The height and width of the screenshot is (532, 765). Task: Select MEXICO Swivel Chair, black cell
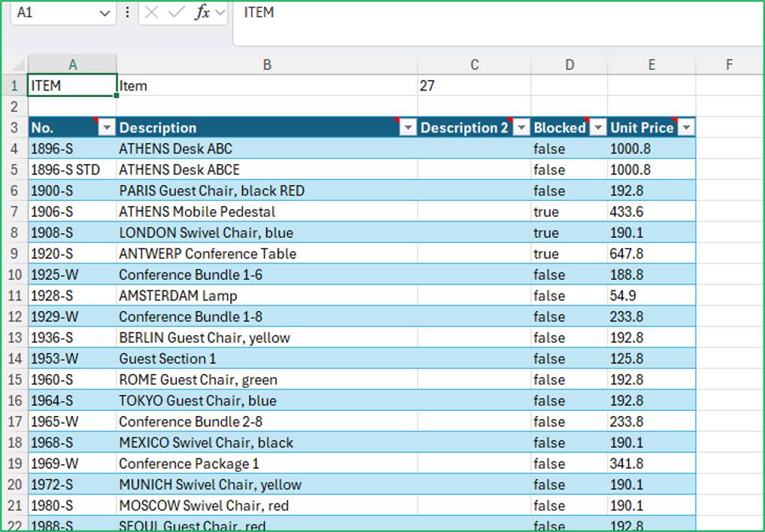click(x=267, y=442)
